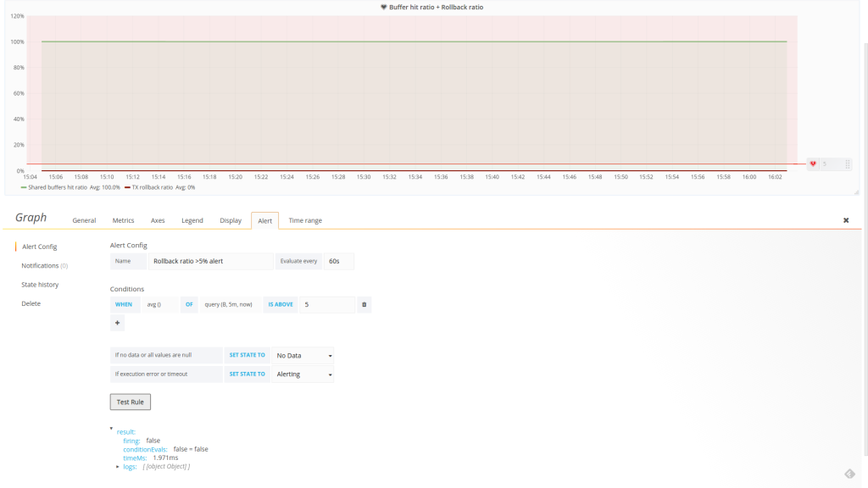Viewport: 868px width, 488px height.
Task: Click the bottom-right Grafana corner icon
Action: click(x=849, y=474)
